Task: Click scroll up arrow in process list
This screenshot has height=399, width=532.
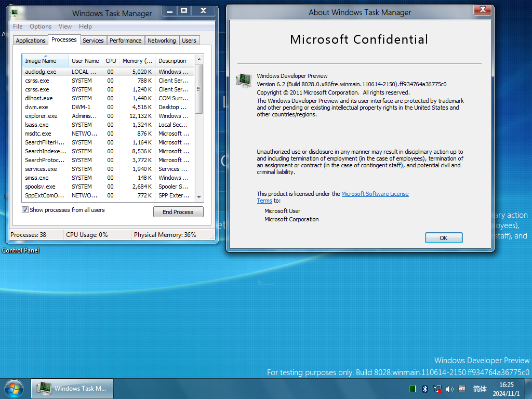Action: [x=199, y=59]
